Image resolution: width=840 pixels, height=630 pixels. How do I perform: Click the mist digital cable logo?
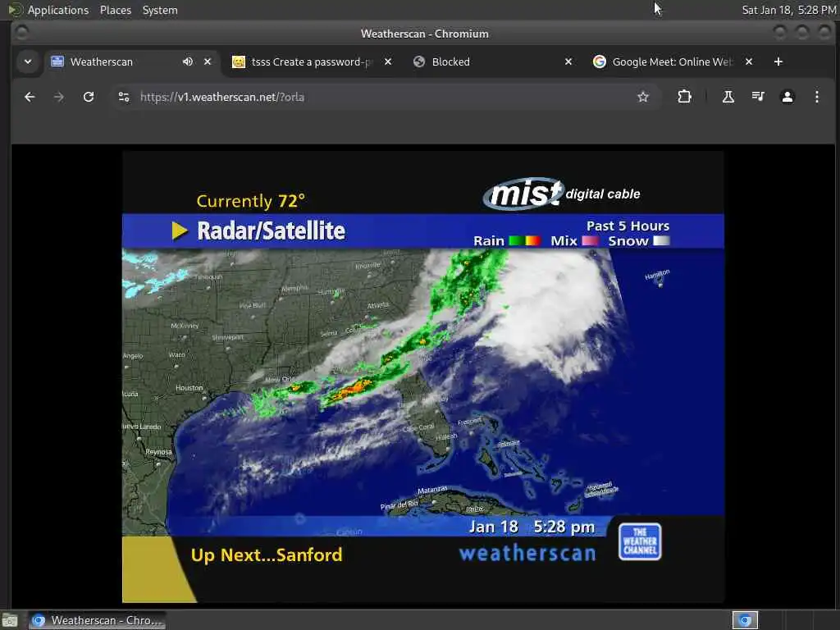click(x=561, y=194)
